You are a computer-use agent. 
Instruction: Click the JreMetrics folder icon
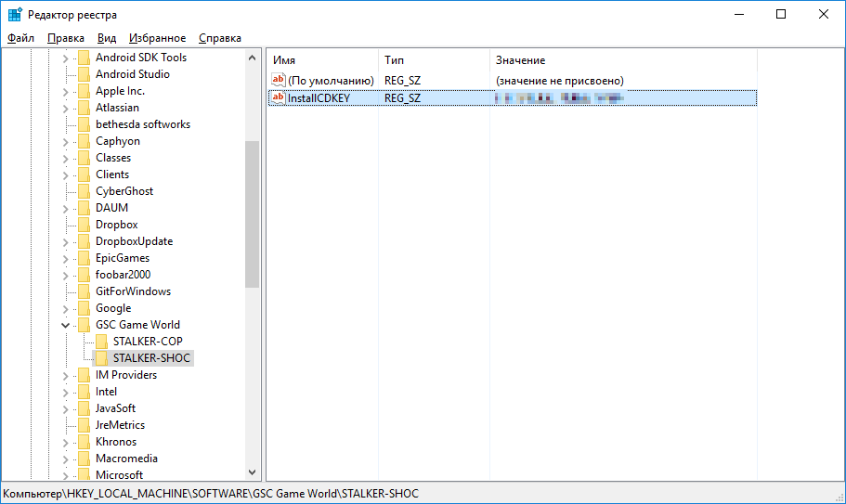pyautogui.click(x=84, y=425)
